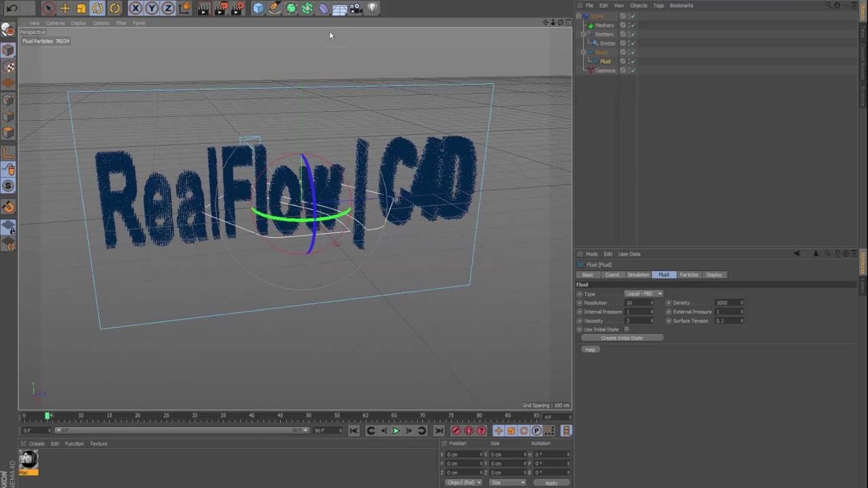The image size is (868, 488).
Task: Enable Use Initial State checkbox
Action: (627, 329)
